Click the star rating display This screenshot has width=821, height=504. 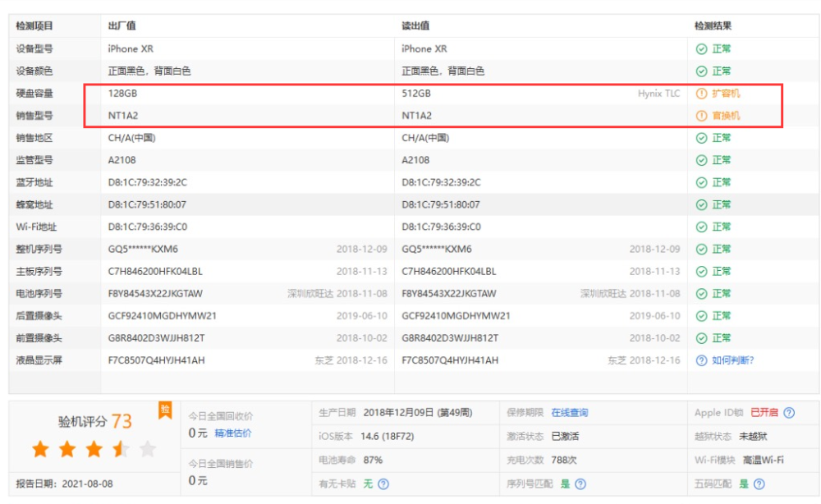(94, 449)
